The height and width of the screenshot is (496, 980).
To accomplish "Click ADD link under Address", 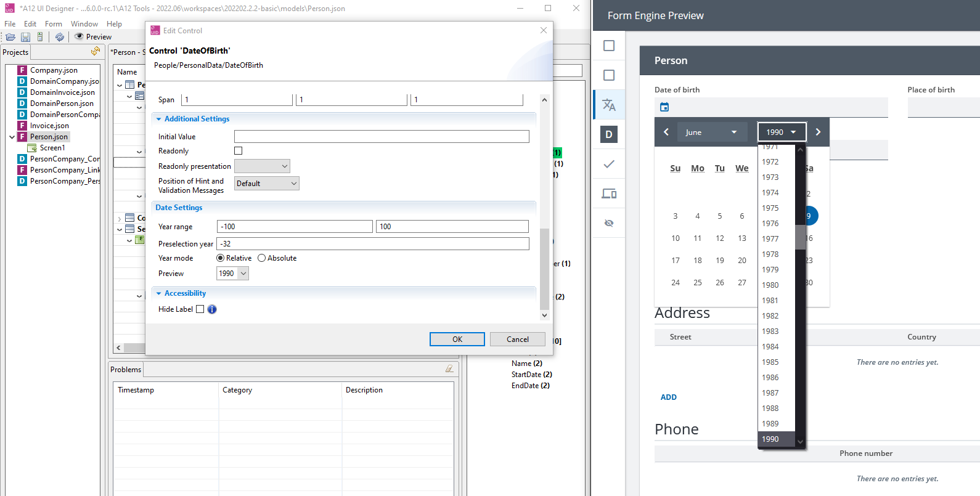I will (669, 397).
